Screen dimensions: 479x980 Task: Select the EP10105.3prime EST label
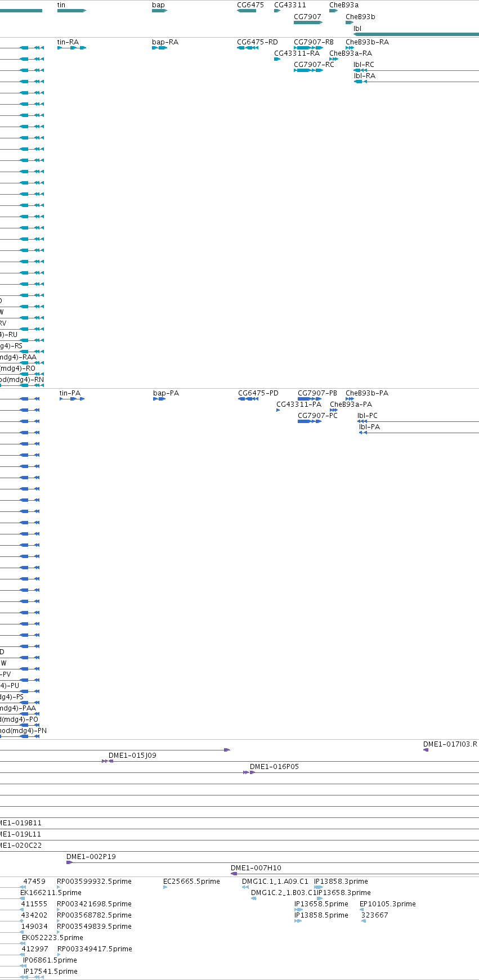pos(388,904)
